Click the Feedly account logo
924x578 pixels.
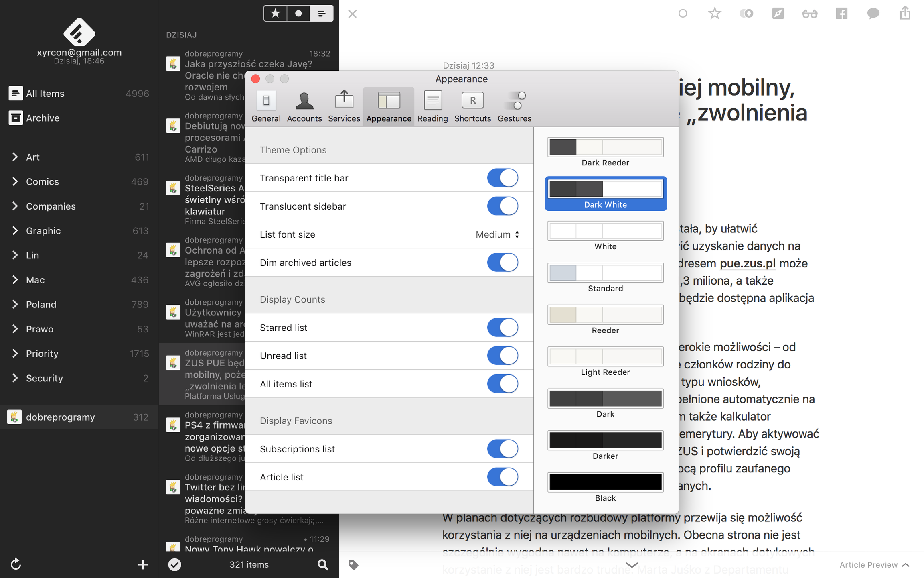point(79,31)
